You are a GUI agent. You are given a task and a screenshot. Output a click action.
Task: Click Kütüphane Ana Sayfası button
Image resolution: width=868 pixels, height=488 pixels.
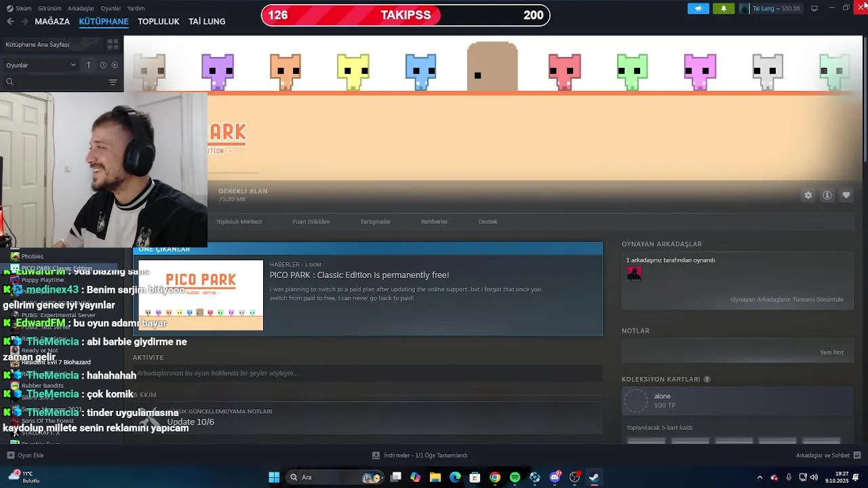tap(52, 44)
